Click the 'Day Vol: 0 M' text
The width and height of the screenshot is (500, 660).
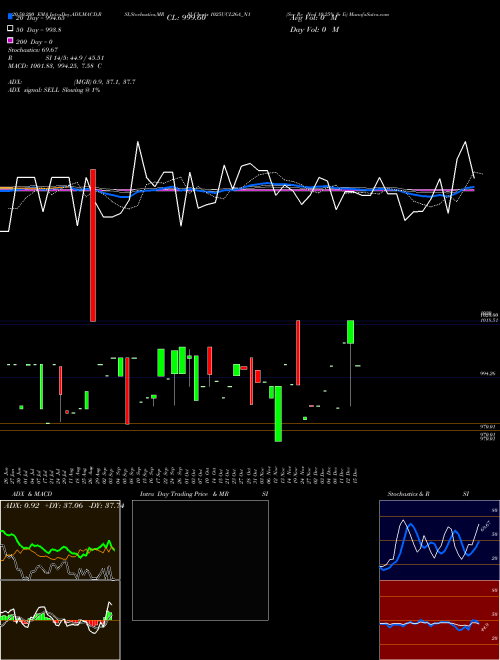[x=314, y=29]
